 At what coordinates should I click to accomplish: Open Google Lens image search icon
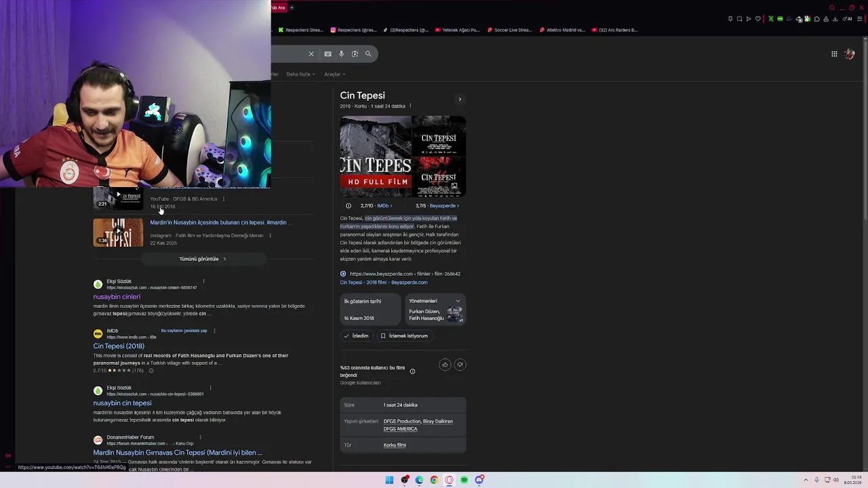pyautogui.click(x=355, y=54)
